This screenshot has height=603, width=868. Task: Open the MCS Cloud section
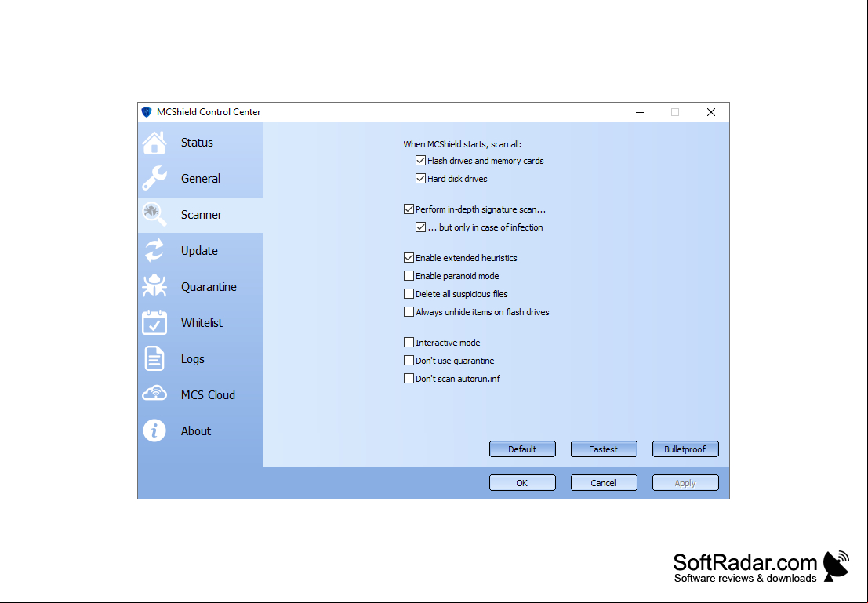[x=208, y=394]
